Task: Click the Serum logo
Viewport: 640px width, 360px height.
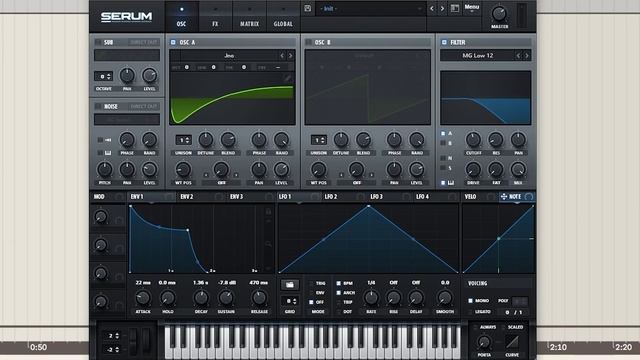Action: (x=127, y=17)
